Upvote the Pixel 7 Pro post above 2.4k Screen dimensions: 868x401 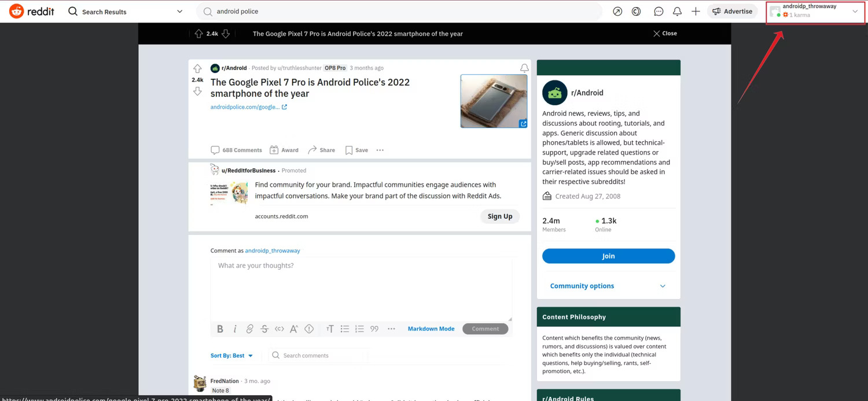coord(197,68)
